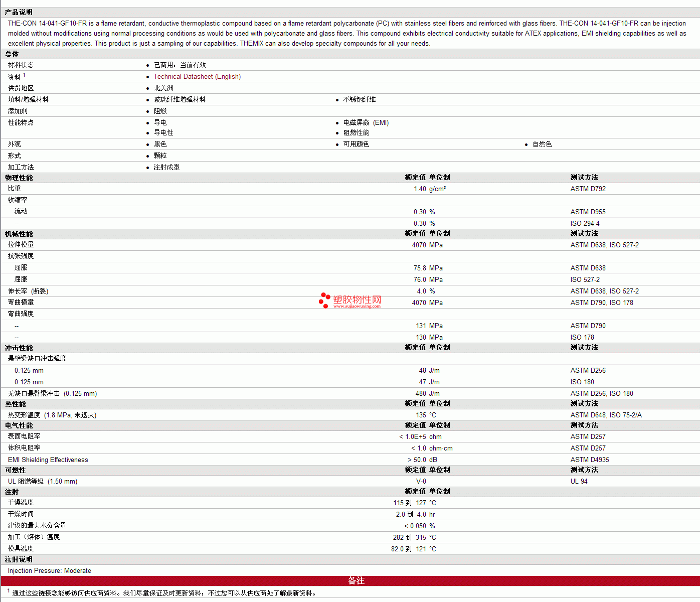Select the 收缩率 property label
The width and height of the screenshot is (700, 602).
click(18, 200)
